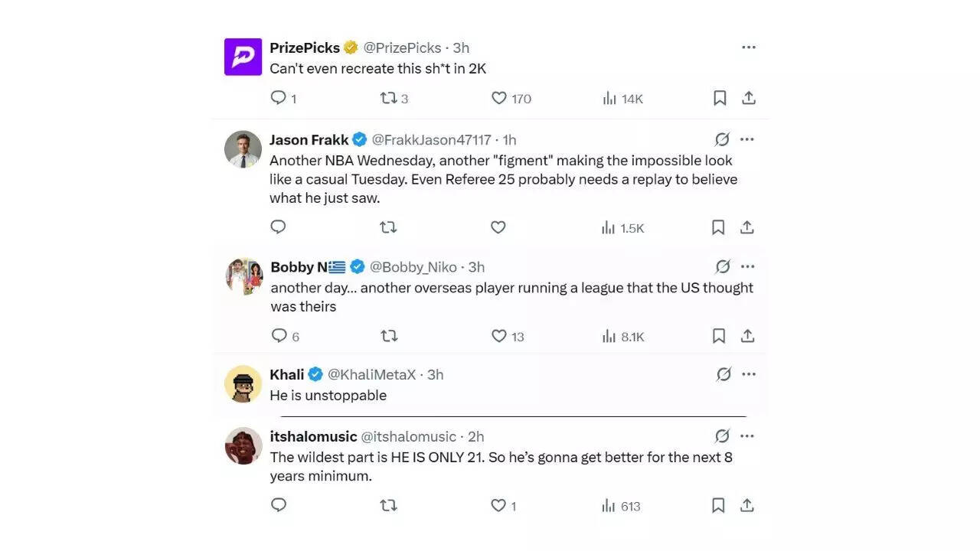
Task: Click the 1h timestamp on Jason Frakk's post
Action: pyautogui.click(x=508, y=139)
